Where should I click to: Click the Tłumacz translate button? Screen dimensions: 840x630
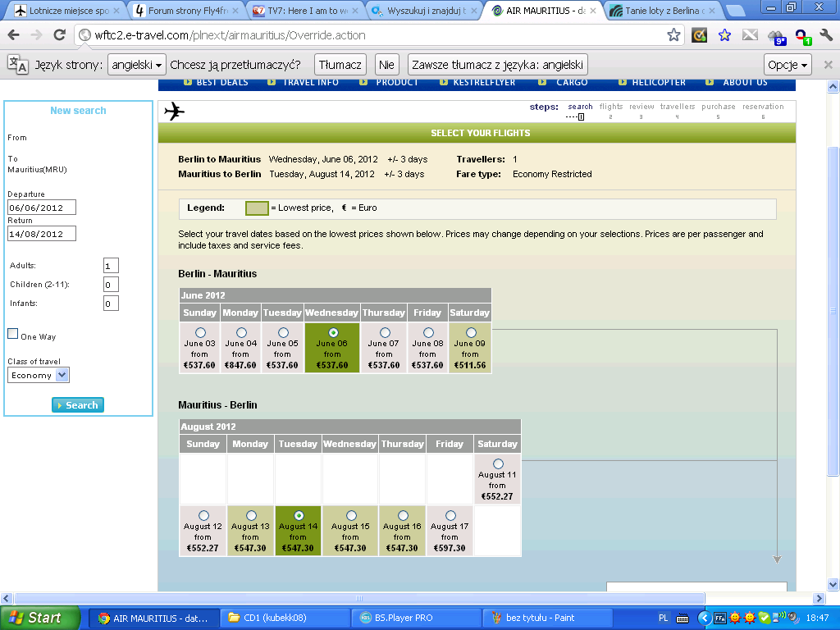pyautogui.click(x=340, y=65)
